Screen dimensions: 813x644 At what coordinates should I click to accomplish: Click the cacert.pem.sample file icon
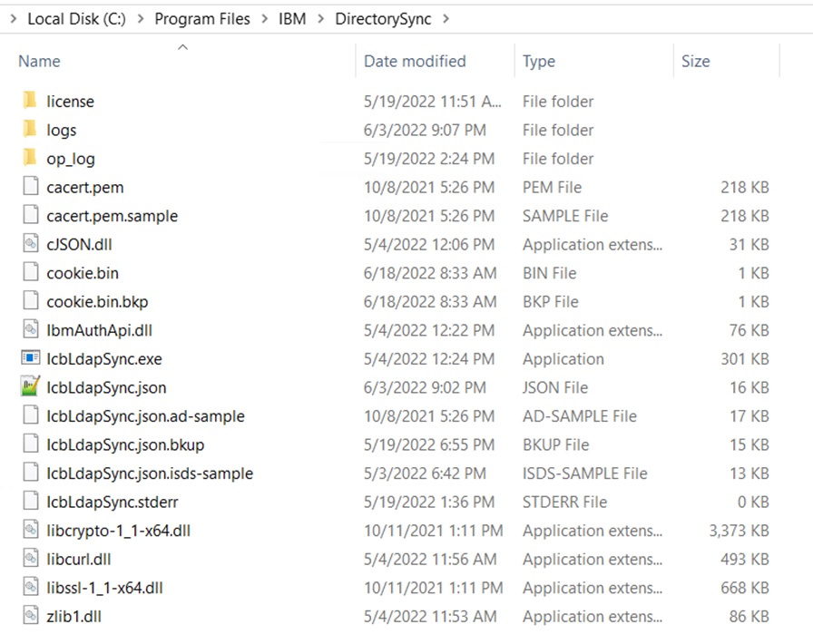[31, 215]
